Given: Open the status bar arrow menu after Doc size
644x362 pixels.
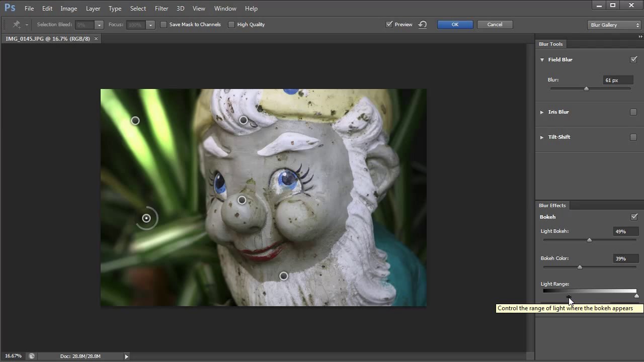Looking at the screenshot, I should [x=126, y=356].
